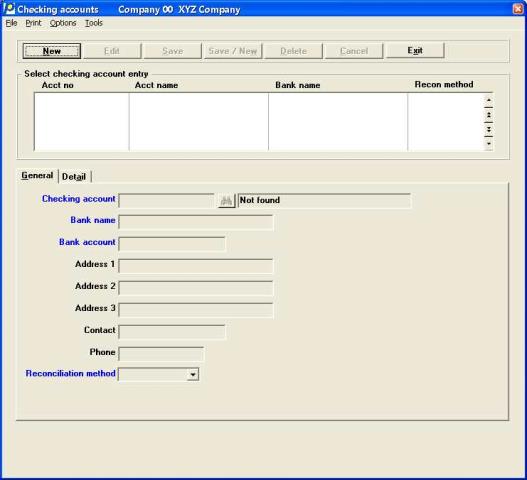Click the Address 1 field

[x=196, y=266]
